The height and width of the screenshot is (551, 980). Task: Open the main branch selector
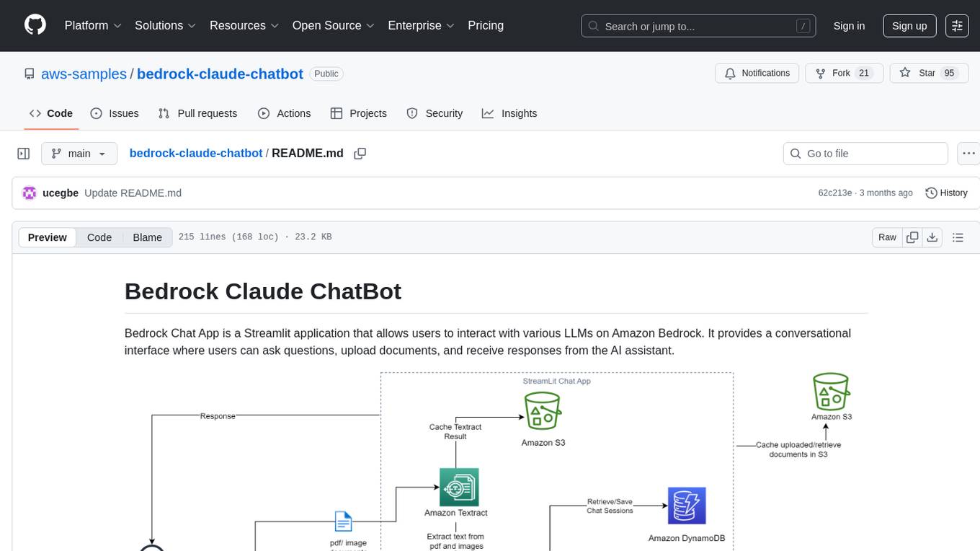[79, 154]
